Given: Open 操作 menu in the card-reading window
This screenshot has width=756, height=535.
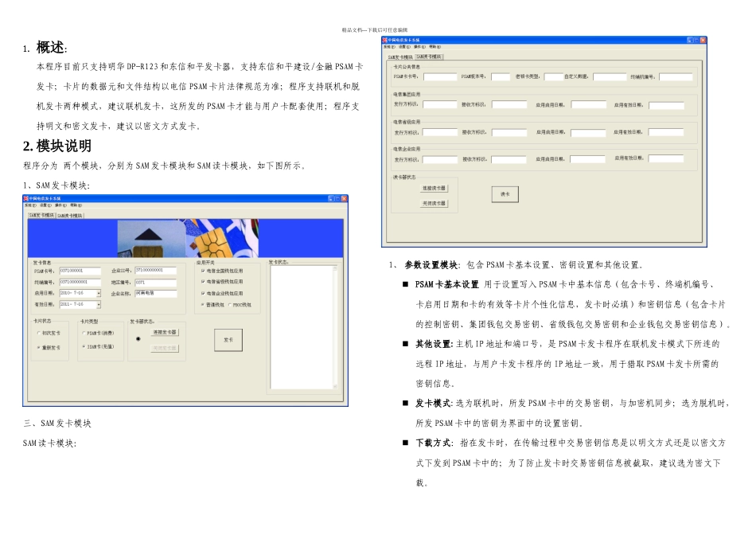Looking at the screenshot, I should click(419, 47).
